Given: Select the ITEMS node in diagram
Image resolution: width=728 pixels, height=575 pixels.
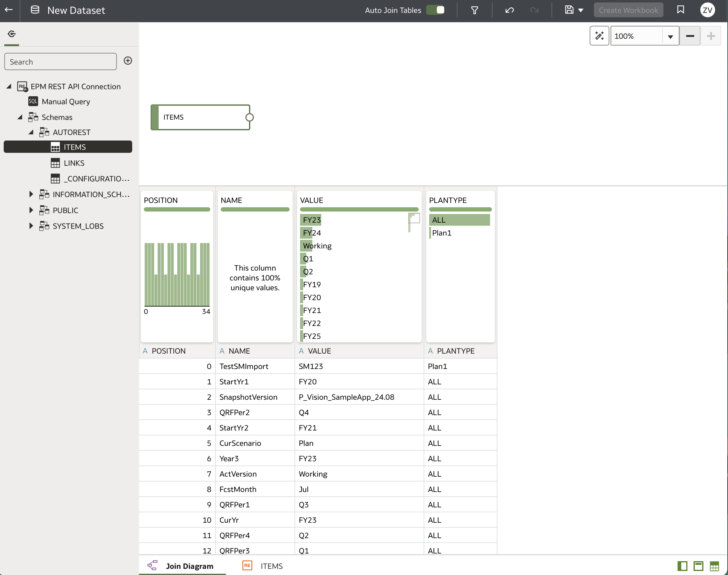Looking at the screenshot, I should pyautogui.click(x=200, y=117).
